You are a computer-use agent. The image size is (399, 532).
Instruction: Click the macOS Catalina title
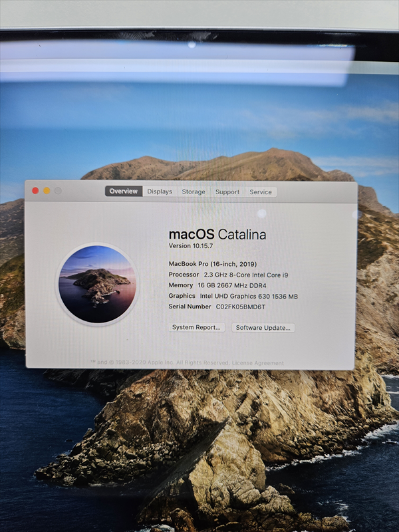pos(217,235)
